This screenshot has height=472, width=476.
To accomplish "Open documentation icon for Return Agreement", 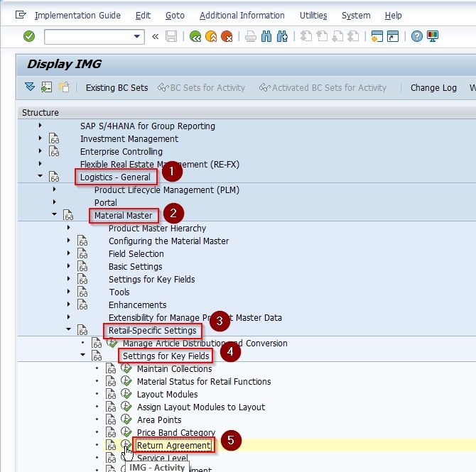I will tap(111, 445).
